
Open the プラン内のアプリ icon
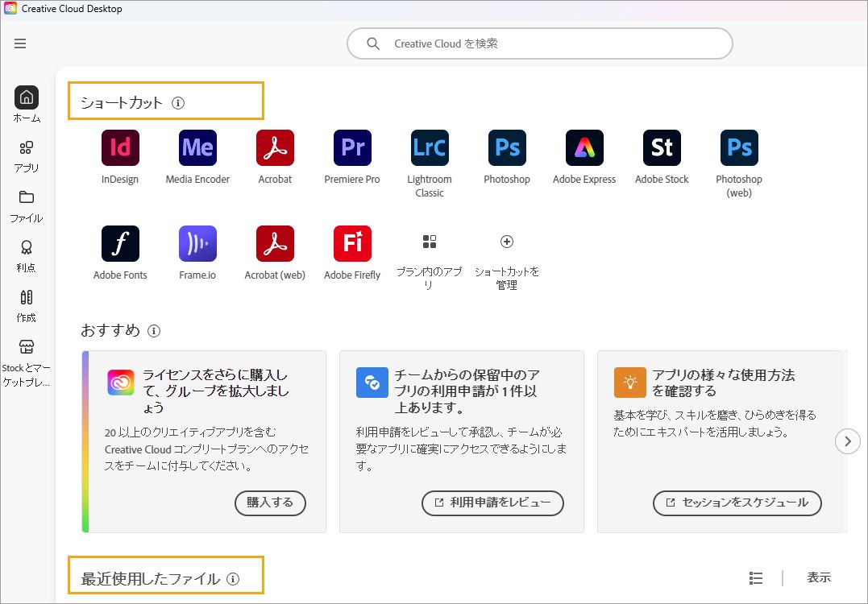[x=430, y=242]
